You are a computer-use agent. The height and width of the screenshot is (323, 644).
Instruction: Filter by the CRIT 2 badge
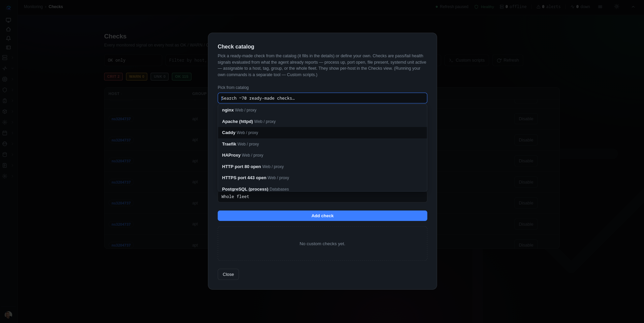(113, 77)
